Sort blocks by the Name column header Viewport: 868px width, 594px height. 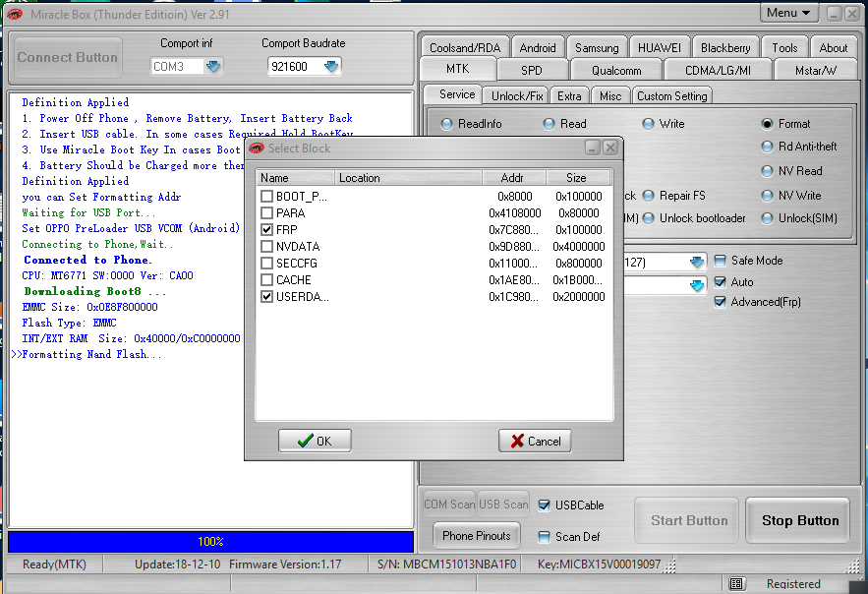[x=296, y=178]
